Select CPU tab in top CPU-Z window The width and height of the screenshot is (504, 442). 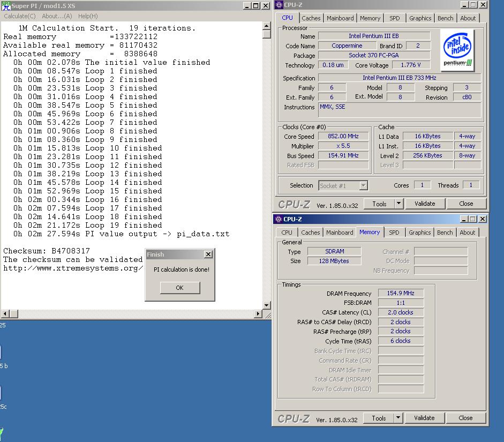[288, 18]
